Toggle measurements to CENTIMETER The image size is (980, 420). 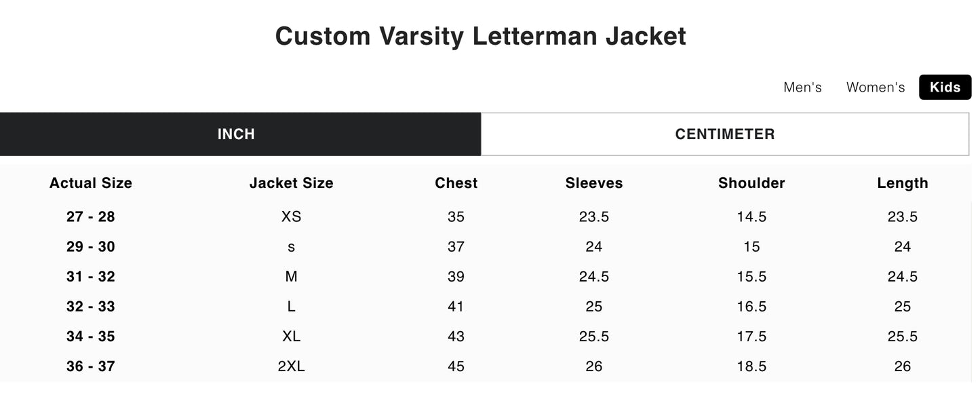(724, 134)
